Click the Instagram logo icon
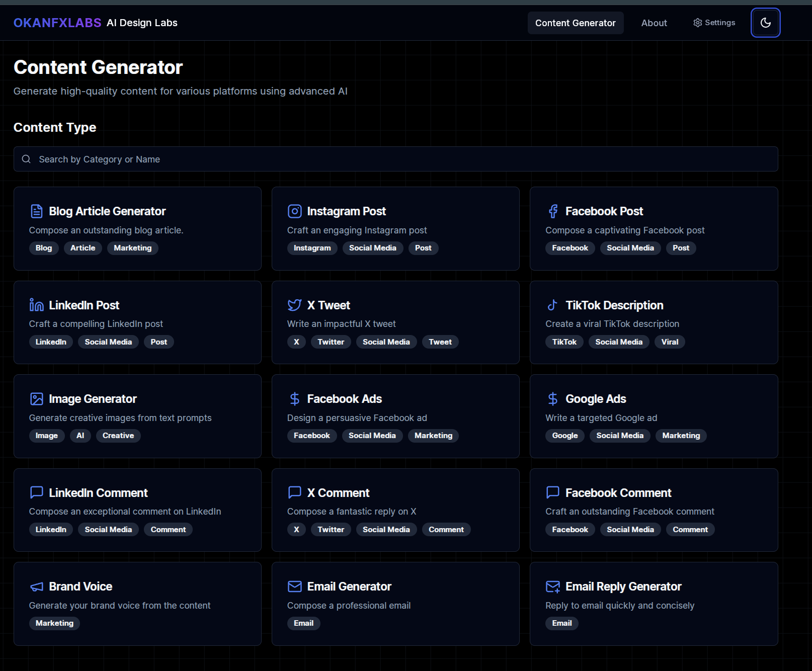Viewport: 812px width, 671px height. tap(294, 211)
